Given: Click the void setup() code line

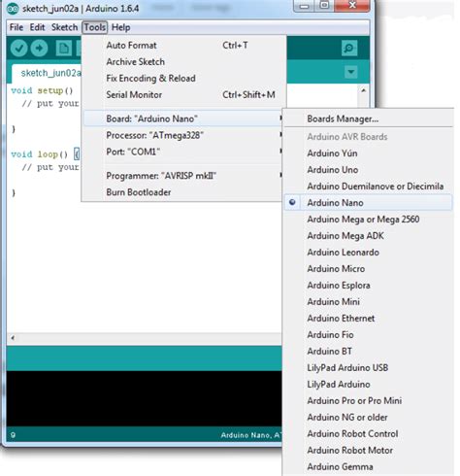Looking at the screenshot, I should pyautogui.click(x=42, y=90).
